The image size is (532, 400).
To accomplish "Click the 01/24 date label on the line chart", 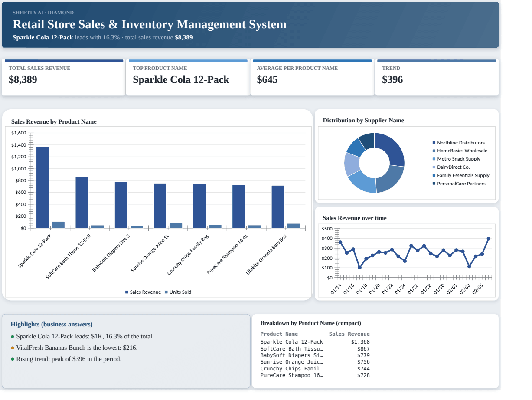I will (x=401, y=289).
